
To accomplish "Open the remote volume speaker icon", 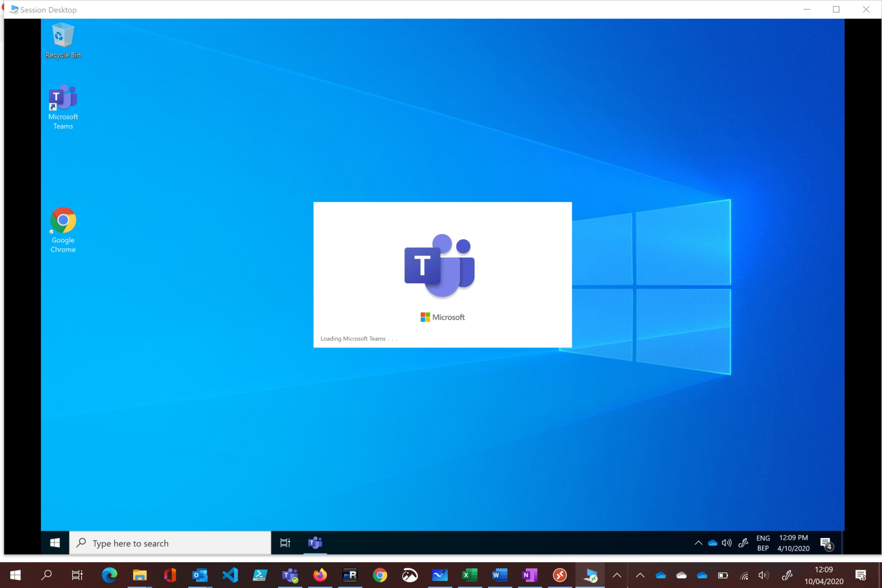I will pos(727,543).
